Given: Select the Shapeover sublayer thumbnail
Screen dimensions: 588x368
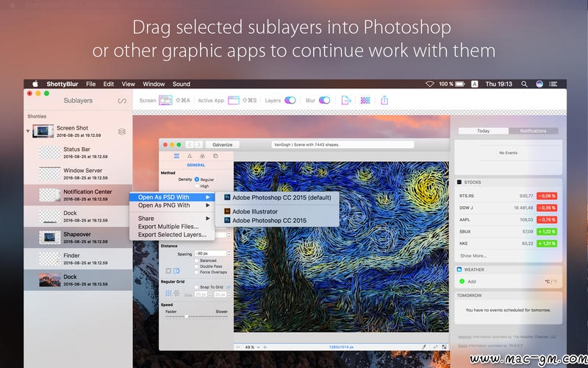Looking at the screenshot, I should coord(50,237).
